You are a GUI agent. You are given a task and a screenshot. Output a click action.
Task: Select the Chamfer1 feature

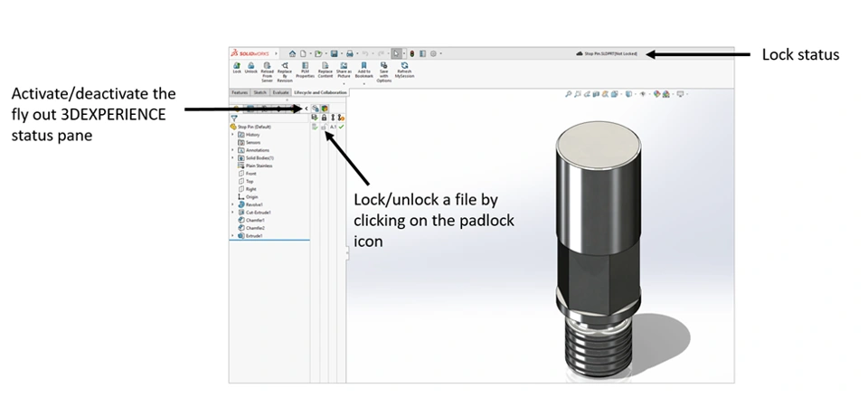point(251,220)
